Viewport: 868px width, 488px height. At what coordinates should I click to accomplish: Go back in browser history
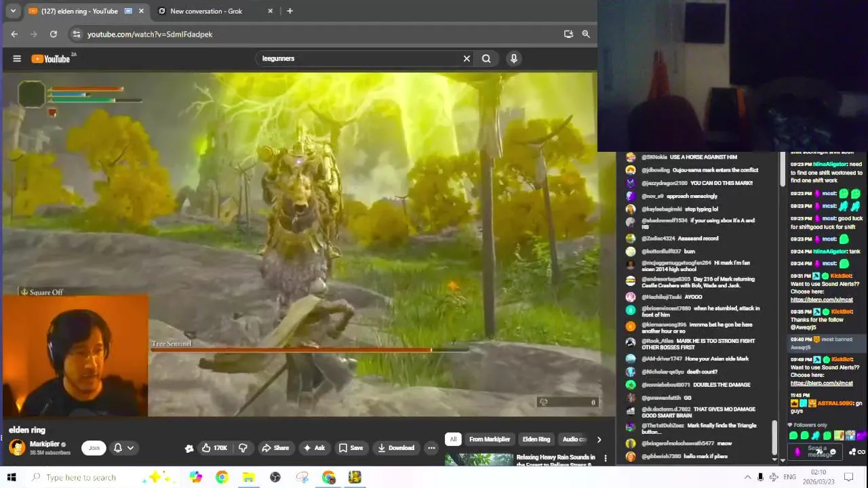pyautogui.click(x=14, y=34)
